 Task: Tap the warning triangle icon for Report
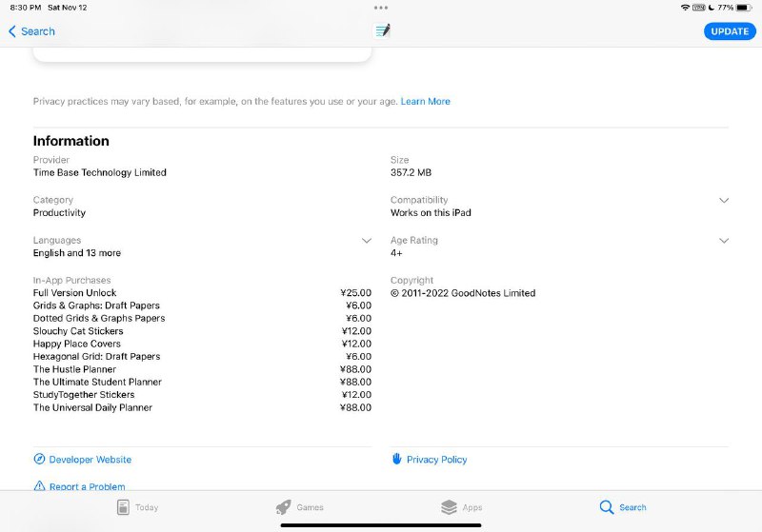tap(39, 486)
